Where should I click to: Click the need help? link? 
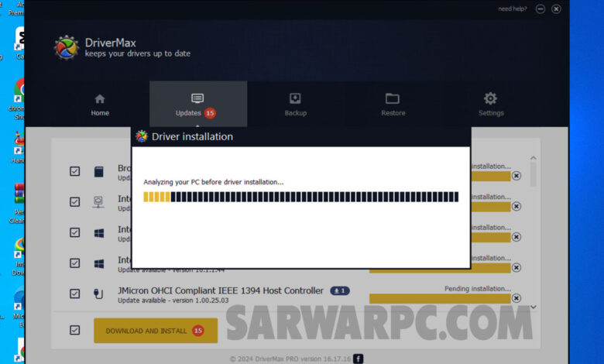pos(512,9)
